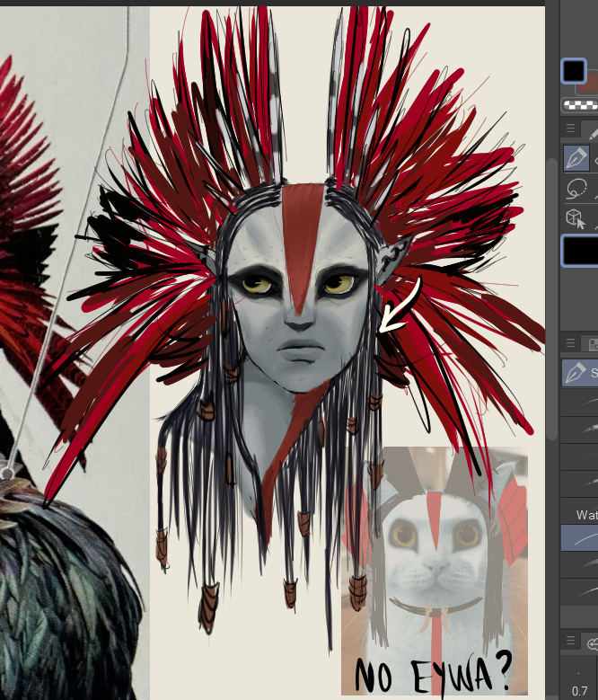Select the black main drawing color swatch

(x=574, y=70)
